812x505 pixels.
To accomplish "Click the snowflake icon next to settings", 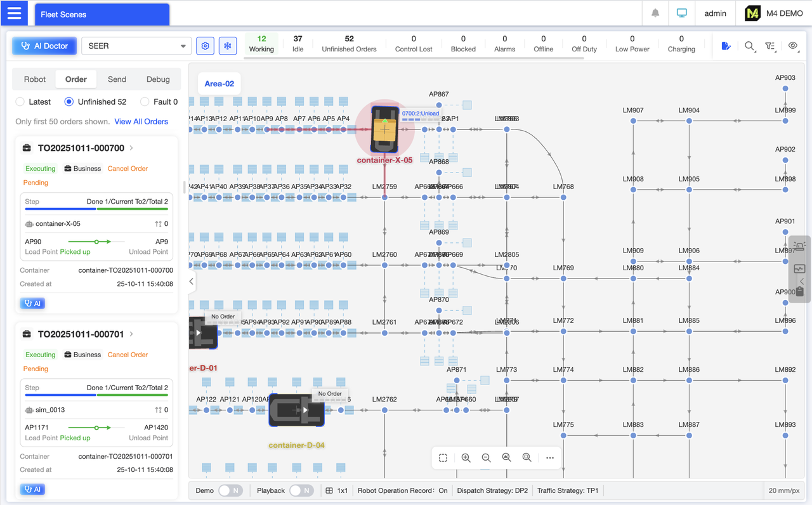I will tap(227, 45).
